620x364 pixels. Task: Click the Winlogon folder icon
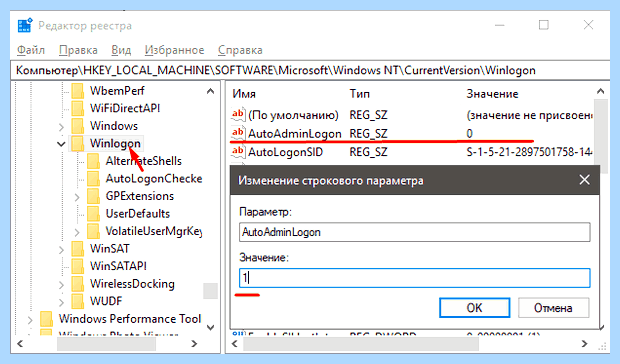pyautogui.click(x=78, y=143)
